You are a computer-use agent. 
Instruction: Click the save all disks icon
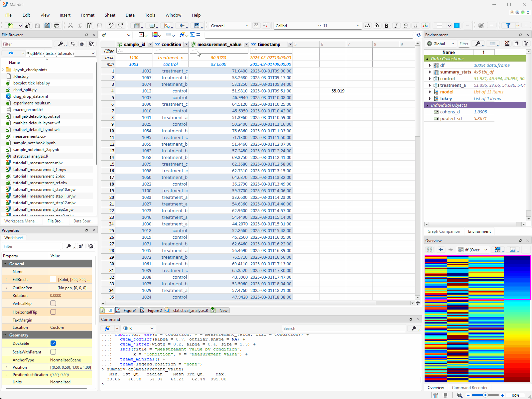pyautogui.click(x=47, y=26)
